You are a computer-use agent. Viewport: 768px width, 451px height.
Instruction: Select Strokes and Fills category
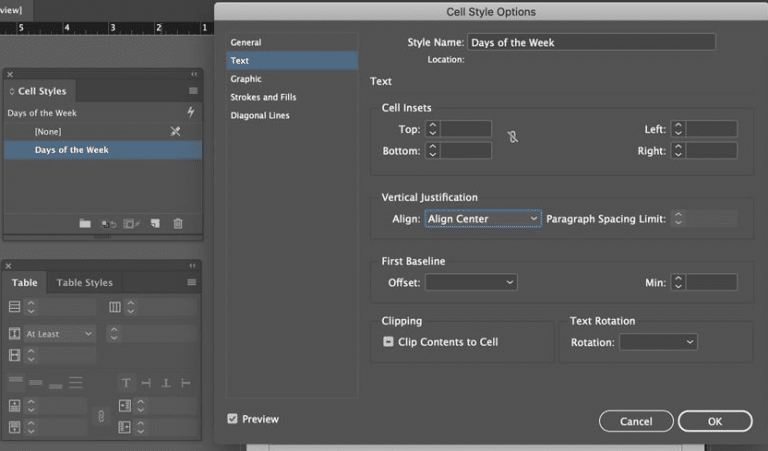click(x=263, y=97)
